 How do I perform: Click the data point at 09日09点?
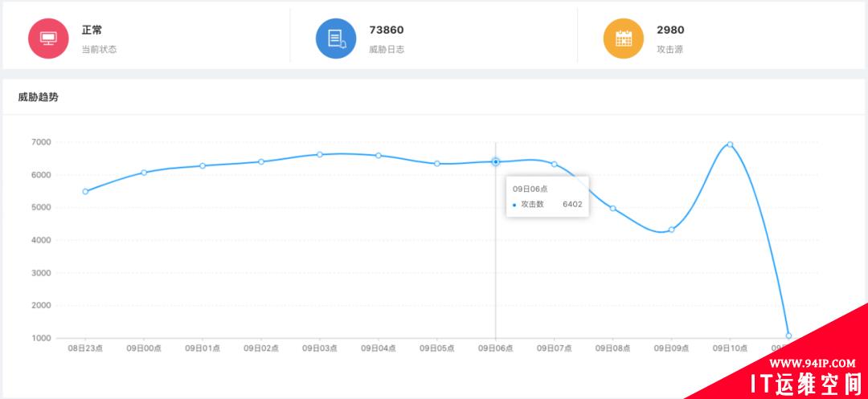[671, 230]
